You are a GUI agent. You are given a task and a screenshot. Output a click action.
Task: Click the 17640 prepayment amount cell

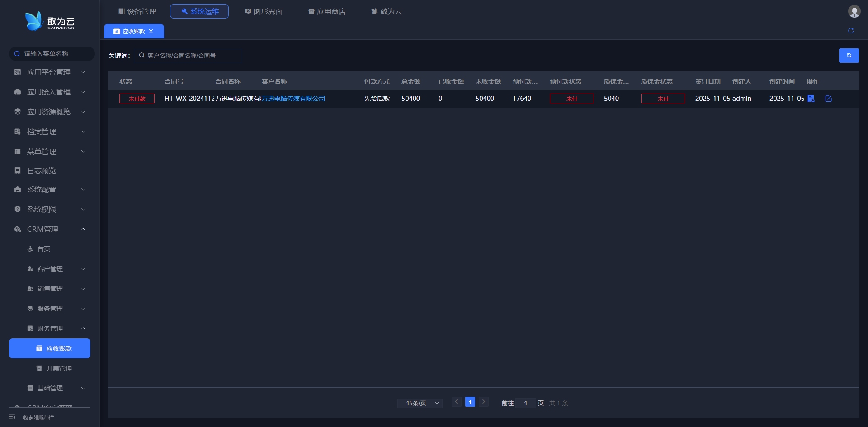coord(522,99)
